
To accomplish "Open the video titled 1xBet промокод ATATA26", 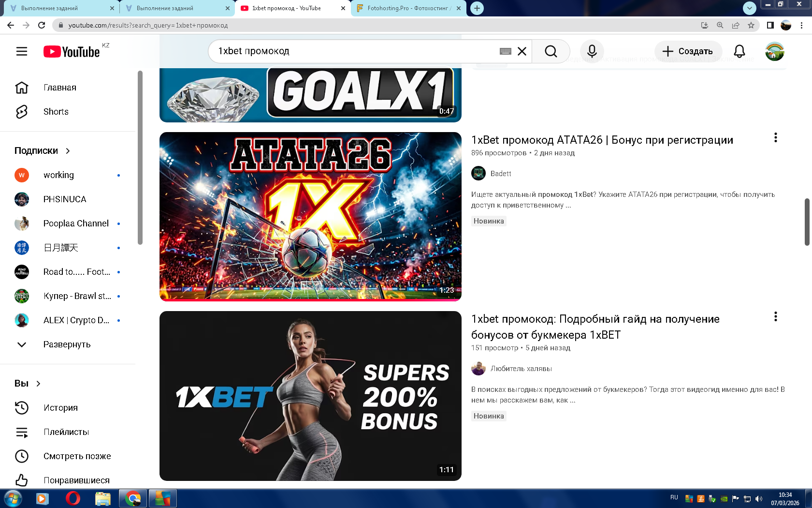I will point(602,140).
